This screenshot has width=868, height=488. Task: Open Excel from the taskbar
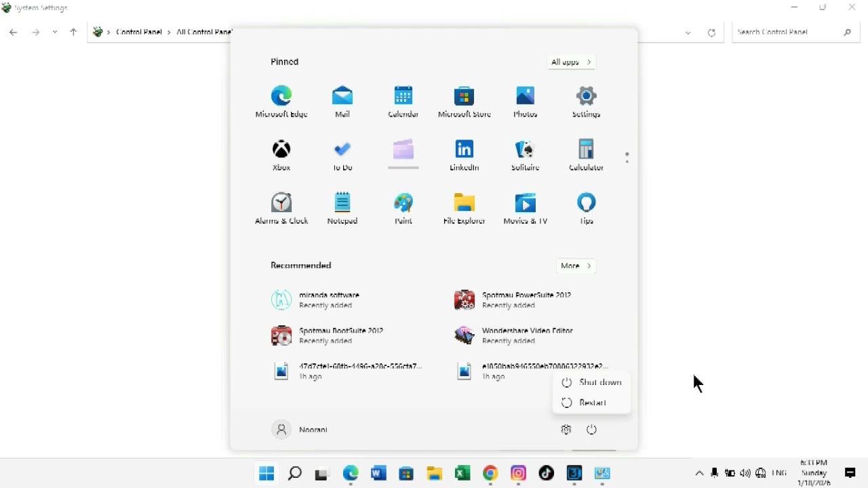462,473
